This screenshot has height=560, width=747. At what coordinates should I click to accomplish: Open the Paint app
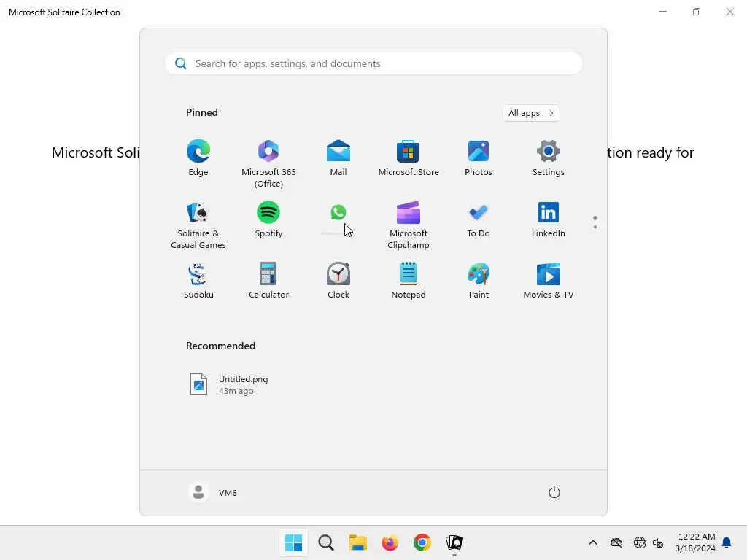pos(479,281)
